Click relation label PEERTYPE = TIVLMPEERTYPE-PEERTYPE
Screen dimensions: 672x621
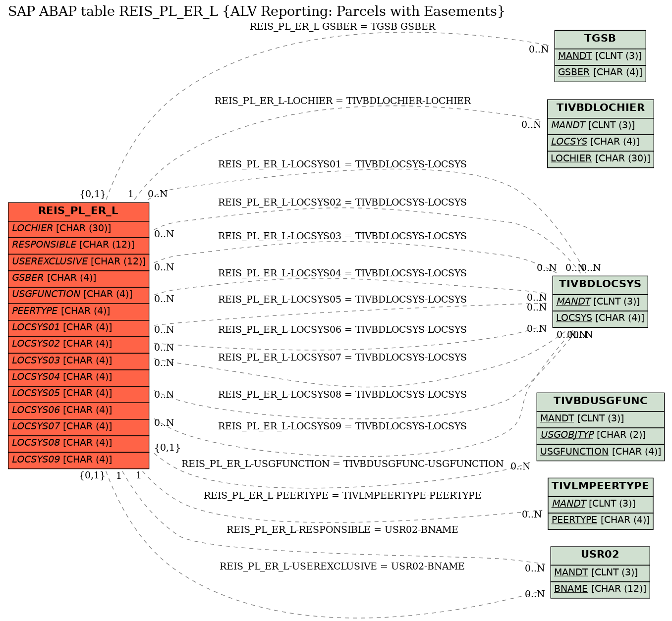click(x=342, y=496)
